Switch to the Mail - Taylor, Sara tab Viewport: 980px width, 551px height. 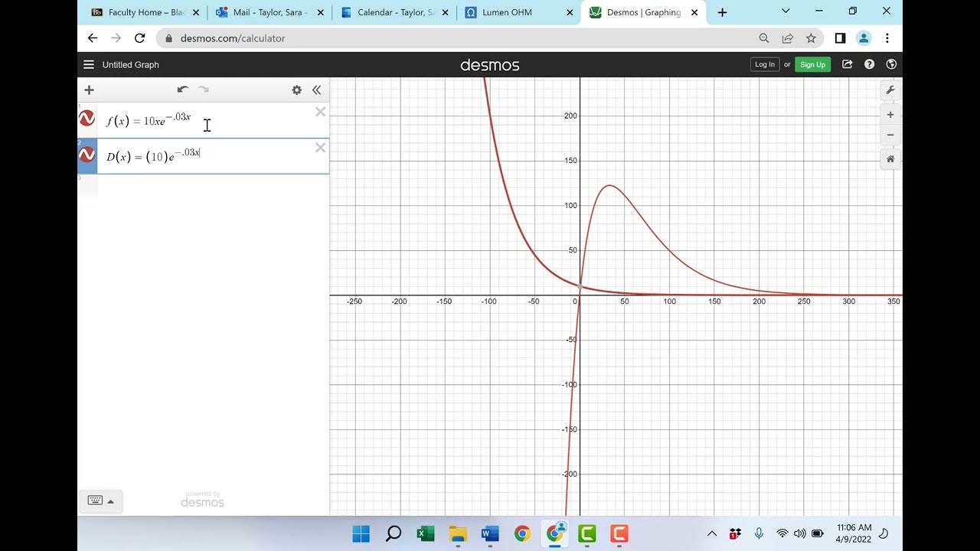tap(270, 12)
